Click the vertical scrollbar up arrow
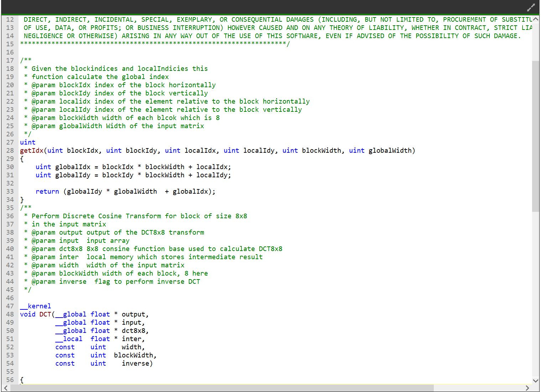Viewport: 541px width, 392px height. (535, 19)
